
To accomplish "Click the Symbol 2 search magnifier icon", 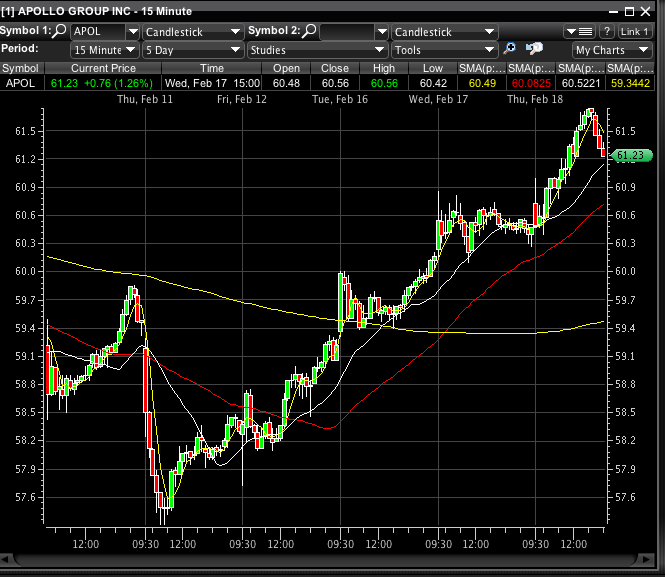I will [310, 32].
